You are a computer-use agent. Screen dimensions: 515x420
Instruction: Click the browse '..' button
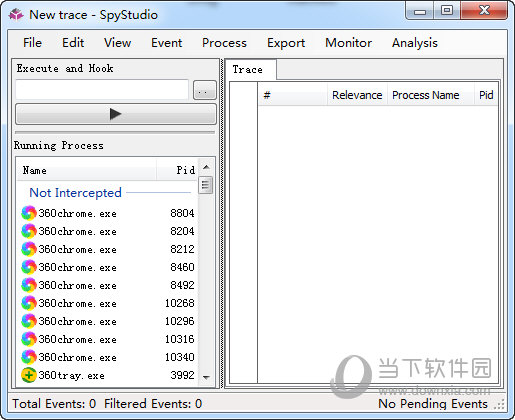(x=205, y=90)
